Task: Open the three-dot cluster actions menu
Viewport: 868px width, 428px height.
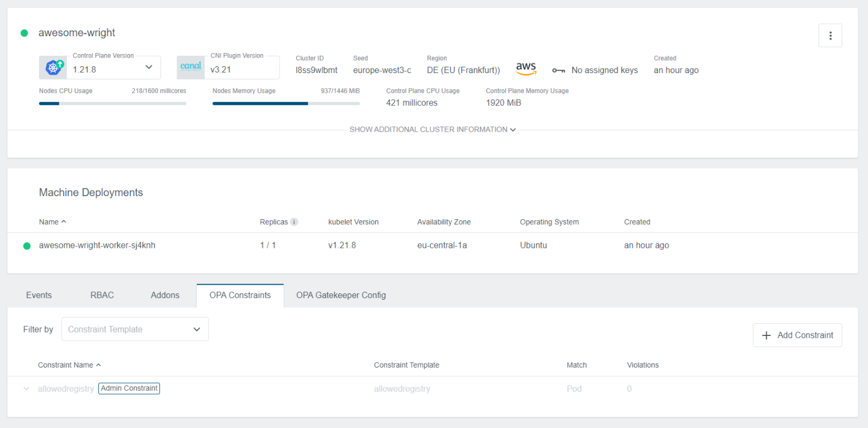Action: (830, 36)
